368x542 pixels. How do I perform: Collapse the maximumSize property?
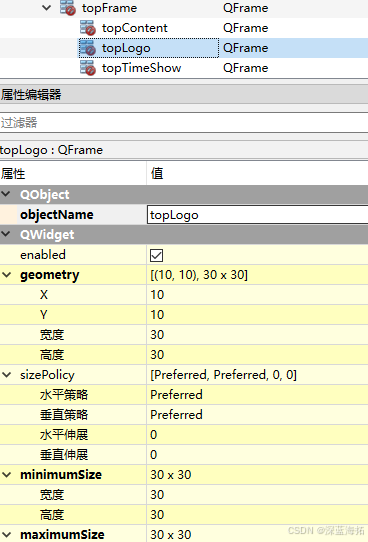pos(7,534)
